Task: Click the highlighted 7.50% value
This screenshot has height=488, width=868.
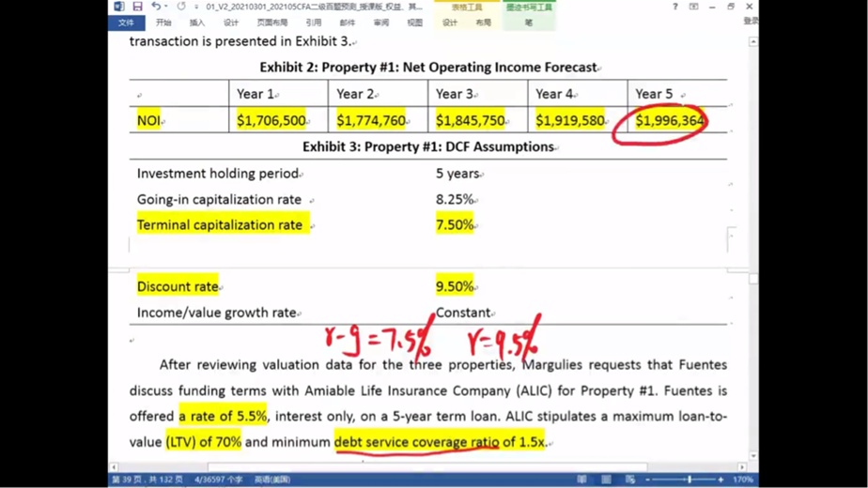Action: (x=455, y=225)
